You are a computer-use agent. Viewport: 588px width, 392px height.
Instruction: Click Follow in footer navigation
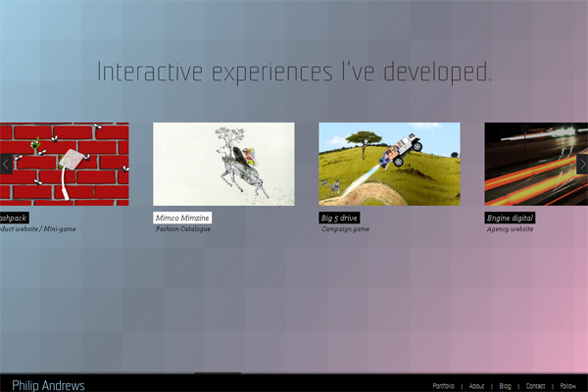(567, 386)
